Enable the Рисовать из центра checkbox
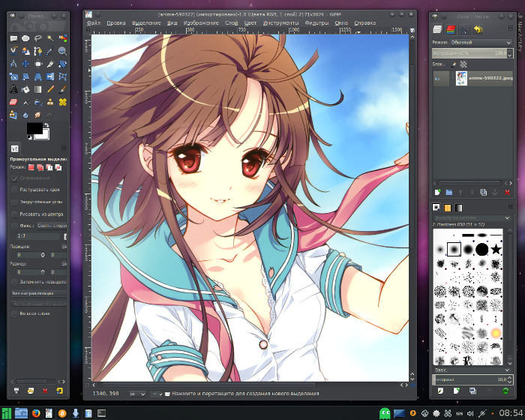 (14, 214)
